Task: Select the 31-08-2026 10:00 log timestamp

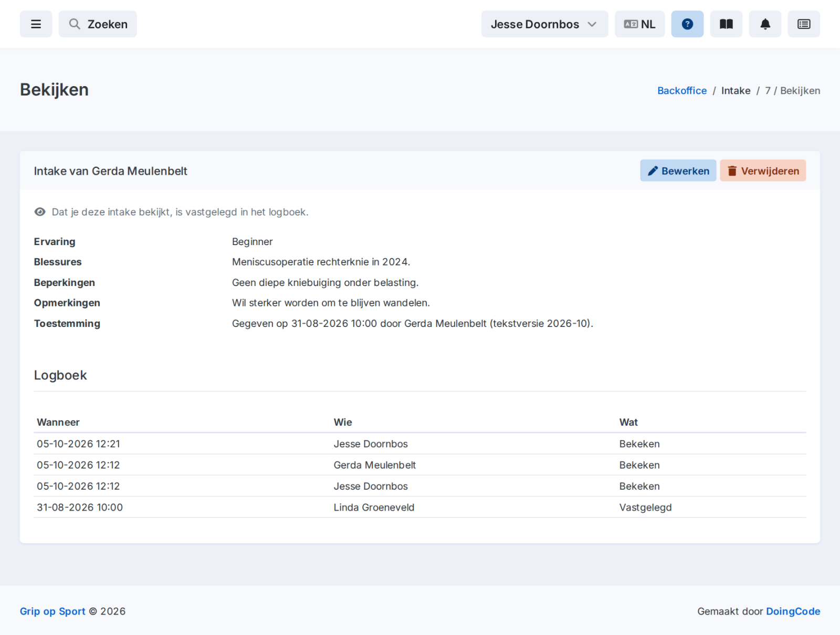Action: coord(80,507)
